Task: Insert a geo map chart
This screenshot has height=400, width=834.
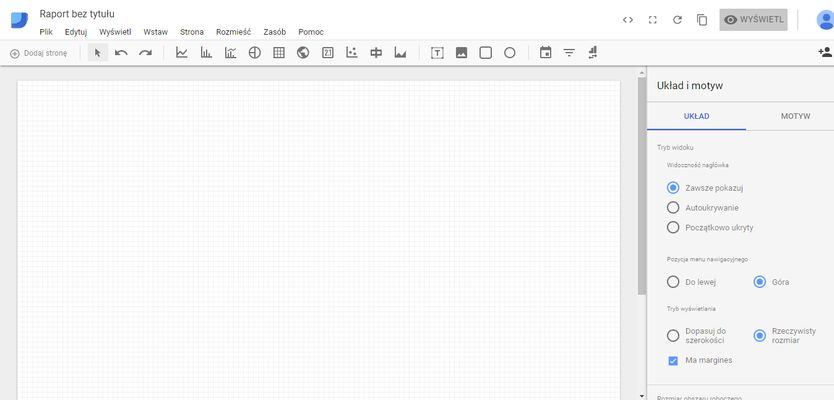Action: coord(303,53)
